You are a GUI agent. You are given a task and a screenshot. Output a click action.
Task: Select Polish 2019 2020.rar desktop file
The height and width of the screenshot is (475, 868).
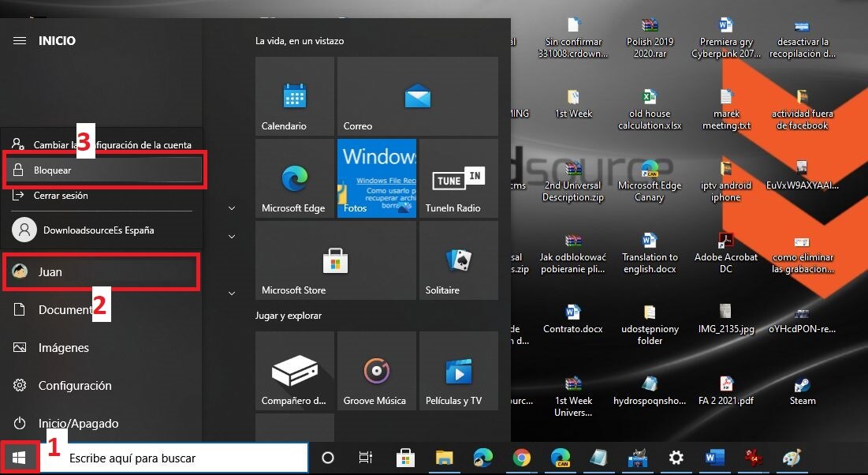(x=650, y=38)
